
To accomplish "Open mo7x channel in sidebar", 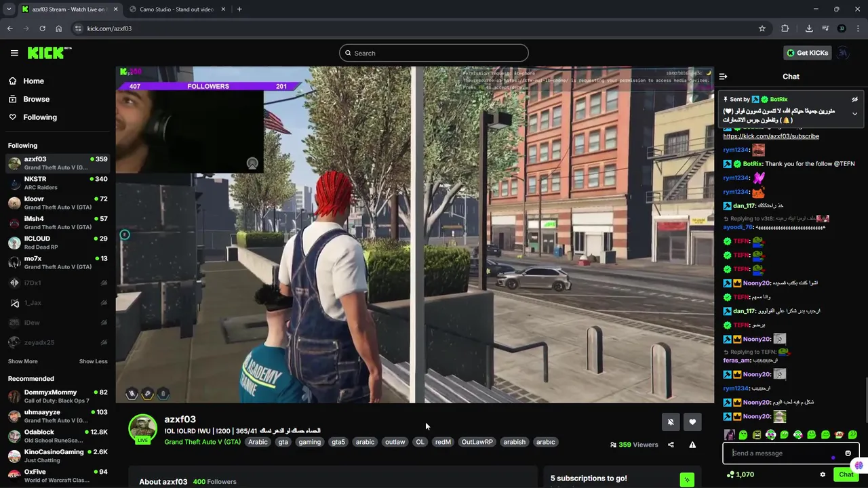I will tap(58, 262).
